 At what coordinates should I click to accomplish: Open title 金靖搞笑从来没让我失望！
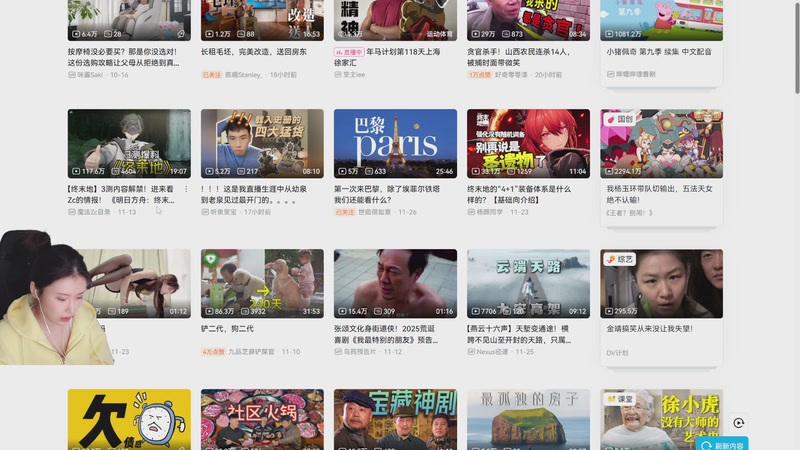click(649, 329)
